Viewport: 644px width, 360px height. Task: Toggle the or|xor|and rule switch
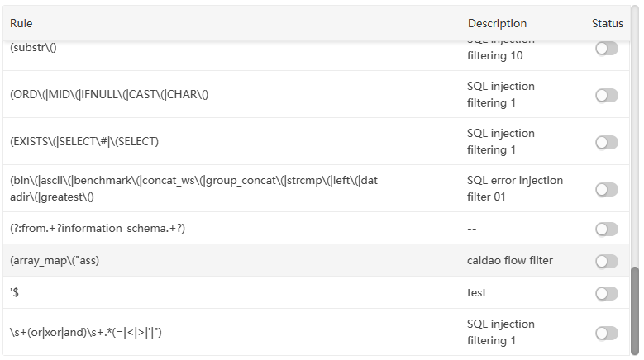(606, 333)
